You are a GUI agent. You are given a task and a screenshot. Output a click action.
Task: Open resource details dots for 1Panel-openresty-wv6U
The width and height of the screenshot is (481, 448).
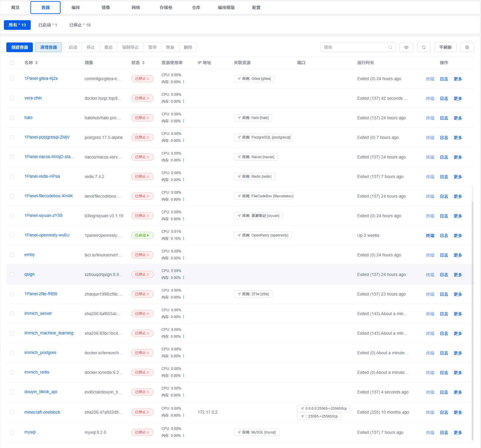183,239
